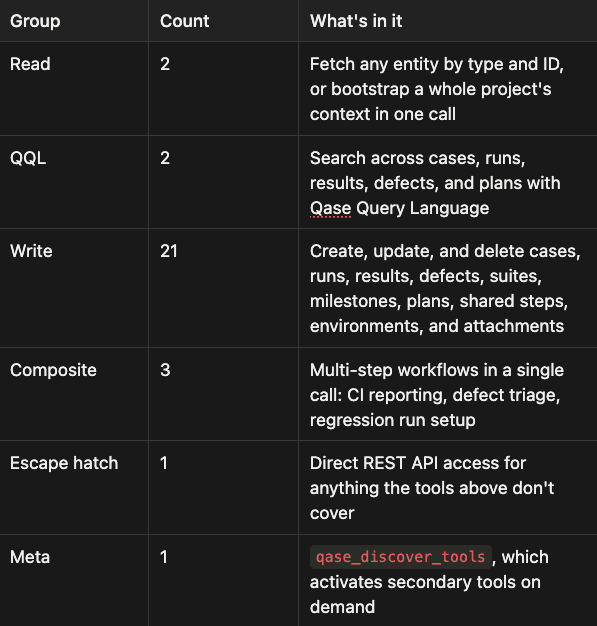Click the Create, update, and delete description
Screen dimensions: 597x626
click(445, 289)
